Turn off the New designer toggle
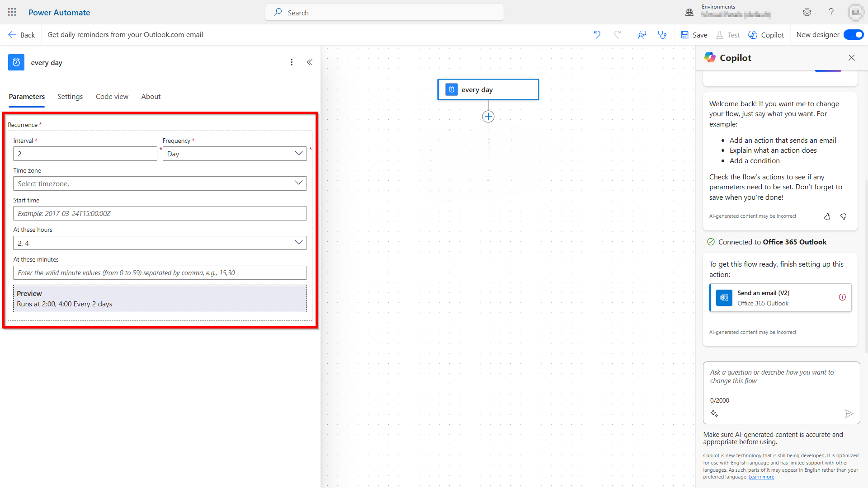Viewport: 868px width, 488px height. tap(854, 35)
